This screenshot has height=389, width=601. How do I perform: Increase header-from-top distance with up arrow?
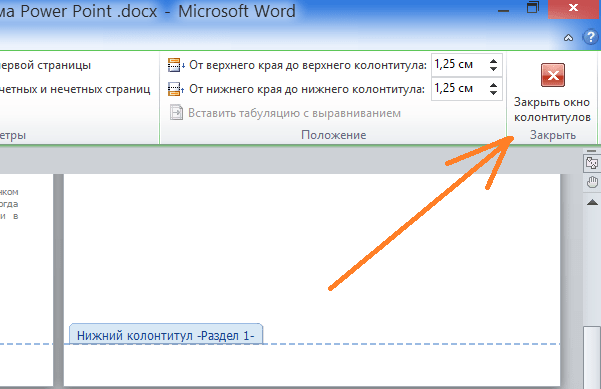point(493,61)
